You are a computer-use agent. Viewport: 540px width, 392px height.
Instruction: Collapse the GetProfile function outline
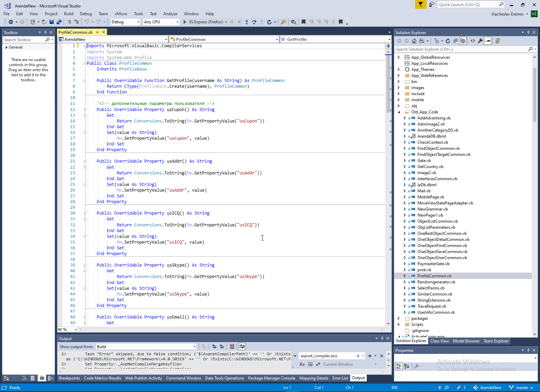pos(85,81)
